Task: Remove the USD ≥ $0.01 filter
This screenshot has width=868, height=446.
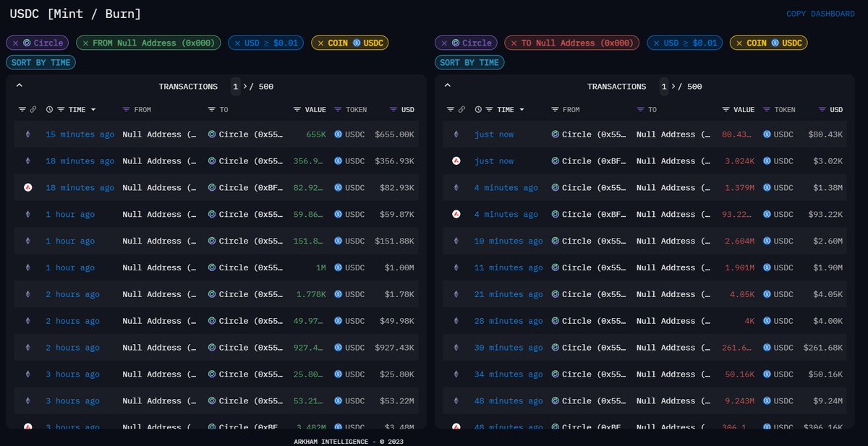Action: click(237, 43)
